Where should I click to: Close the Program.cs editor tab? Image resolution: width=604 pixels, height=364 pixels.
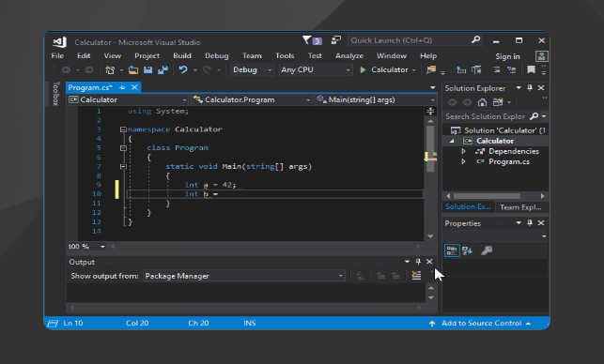pos(134,87)
